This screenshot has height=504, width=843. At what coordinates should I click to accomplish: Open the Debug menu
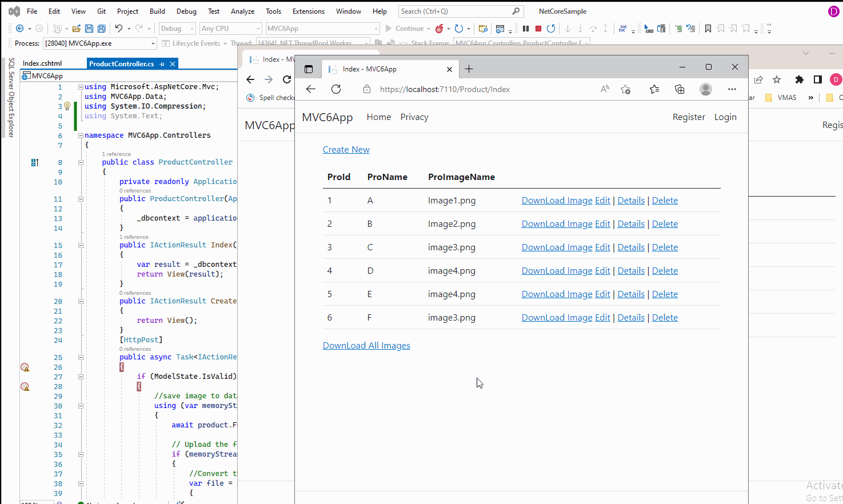pyautogui.click(x=186, y=11)
